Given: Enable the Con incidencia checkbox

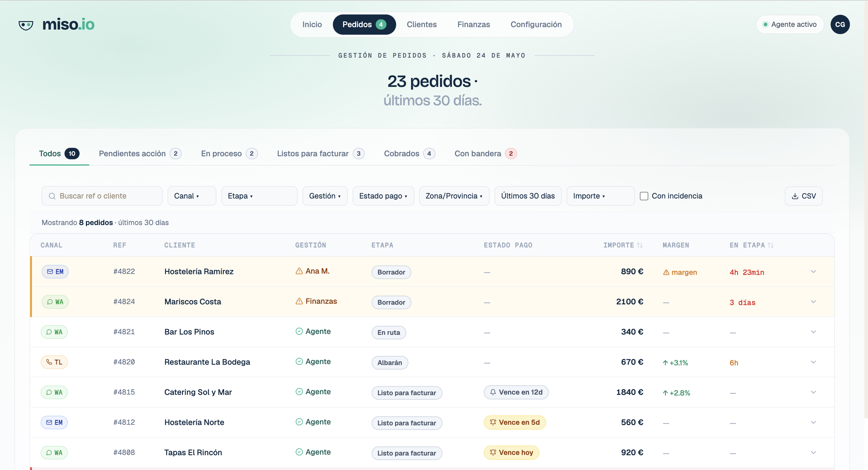Looking at the screenshot, I should [643, 196].
